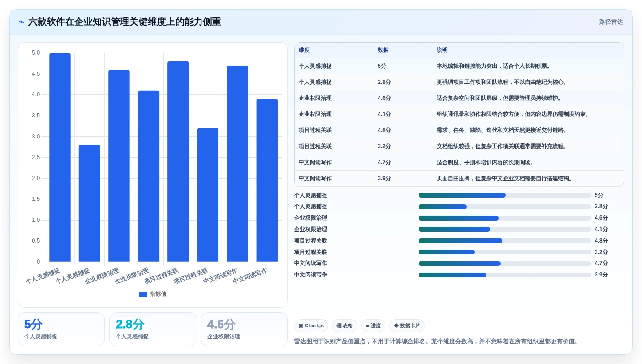Viewport: 642px width, 364px height.
Task: Select the chart bar with value 4.7
Action: click(237, 164)
